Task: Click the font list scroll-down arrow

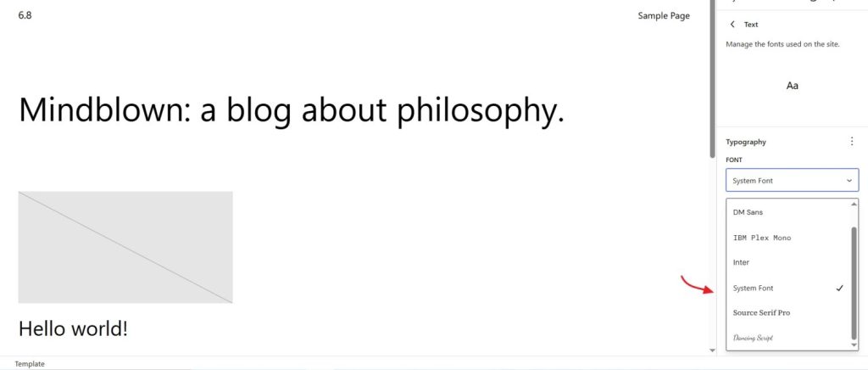Action: click(854, 345)
